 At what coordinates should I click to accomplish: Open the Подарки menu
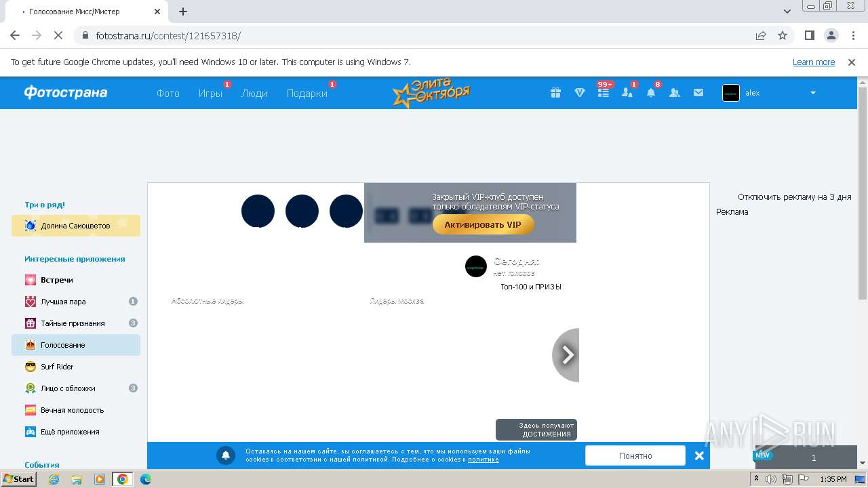307,94
